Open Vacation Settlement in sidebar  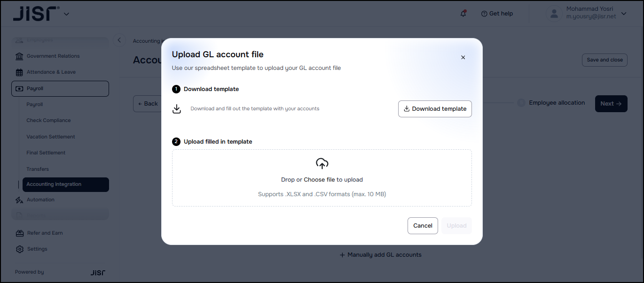point(51,137)
